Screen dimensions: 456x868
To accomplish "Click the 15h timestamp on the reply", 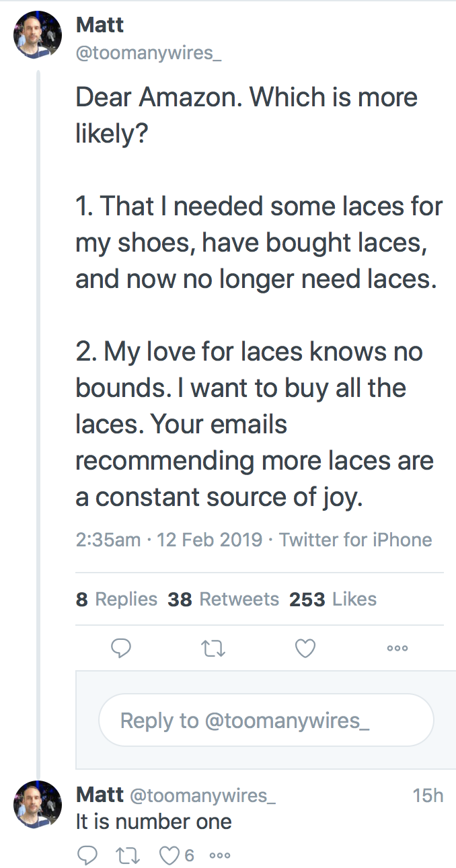I will 428,795.
